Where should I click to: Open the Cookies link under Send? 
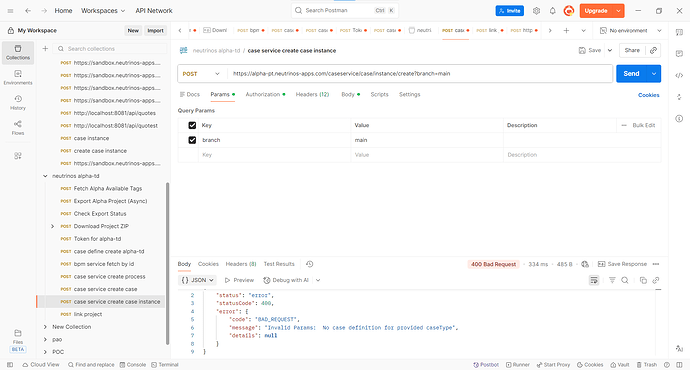(649, 95)
